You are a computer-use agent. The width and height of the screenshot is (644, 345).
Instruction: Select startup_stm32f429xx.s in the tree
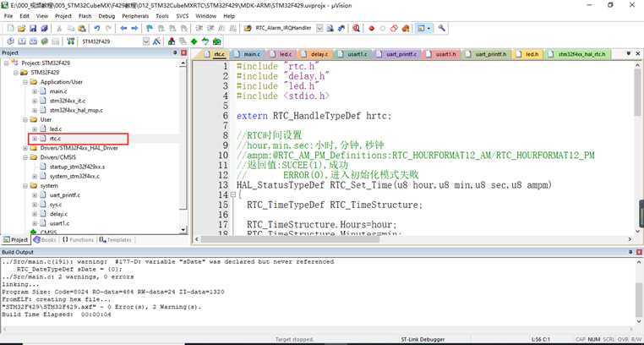[77, 167]
